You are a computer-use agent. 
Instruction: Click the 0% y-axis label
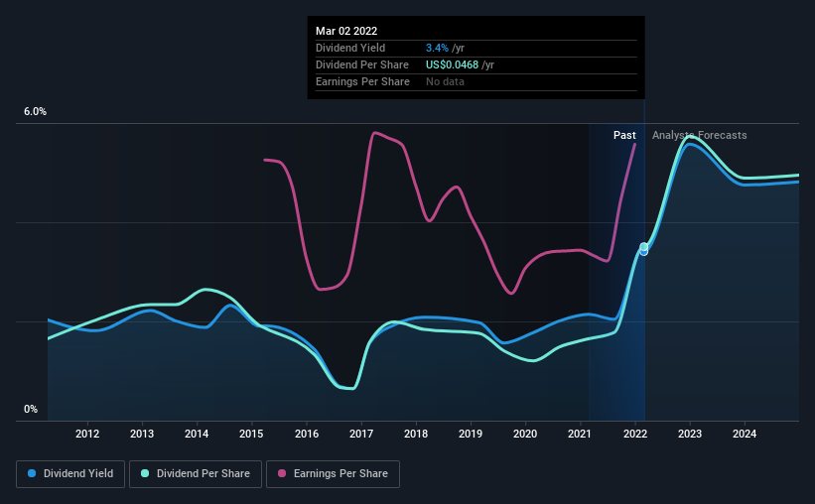31,410
